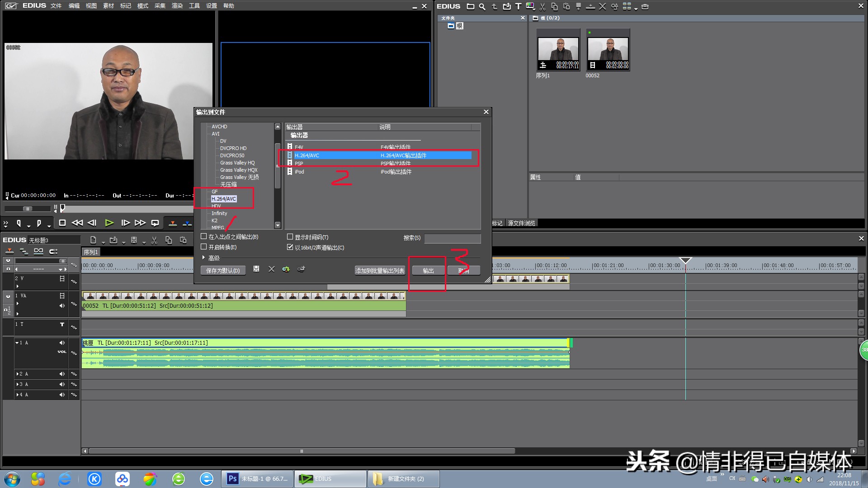Uncheck 以16bit/2声道输出 checkbox
Image resolution: width=868 pixels, height=488 pixels.
pyautogui.click(x=290, y=247)
